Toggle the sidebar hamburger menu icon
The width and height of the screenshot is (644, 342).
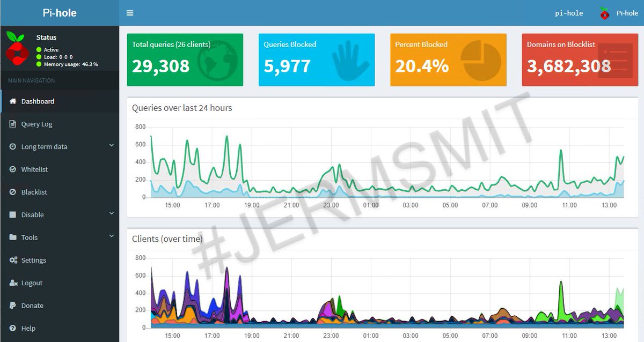130,13
